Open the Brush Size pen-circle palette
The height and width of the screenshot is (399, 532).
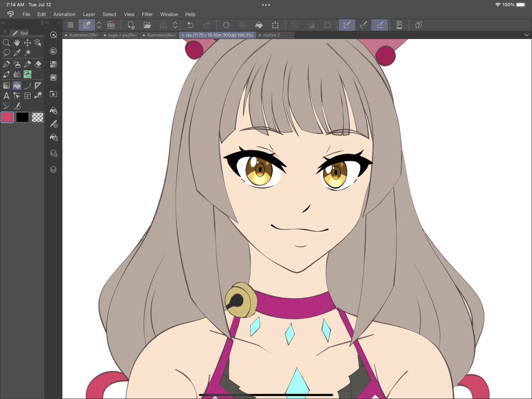(x=54, y=124)
